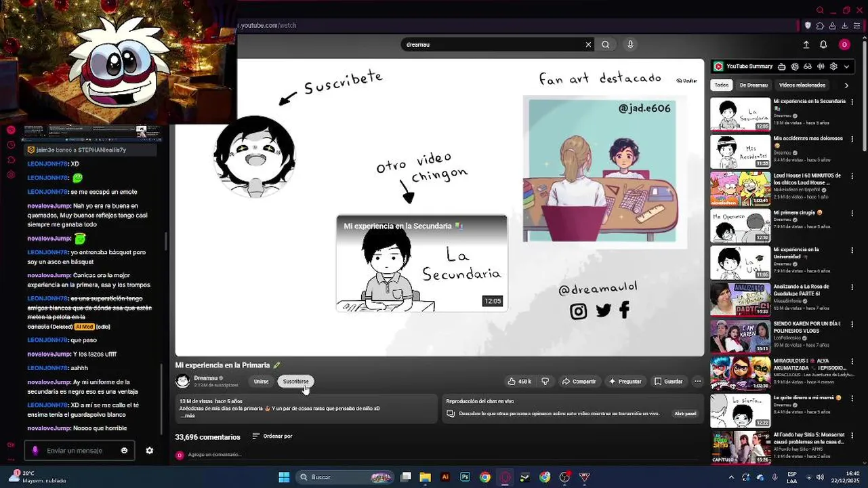Open the YouTube upload/create icon
Image resolution: width=868 pixels, height=488 pixels.
coord(806,45)
